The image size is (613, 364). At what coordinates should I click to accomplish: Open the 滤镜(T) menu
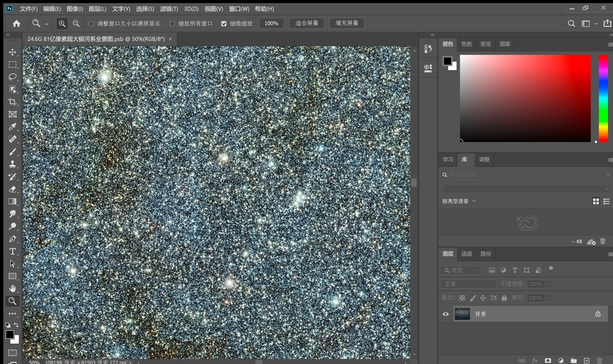pos(169,9)
